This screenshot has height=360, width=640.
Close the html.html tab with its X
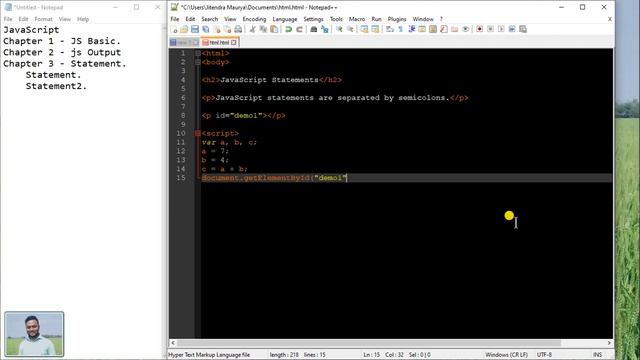click(x=234, y=42)
